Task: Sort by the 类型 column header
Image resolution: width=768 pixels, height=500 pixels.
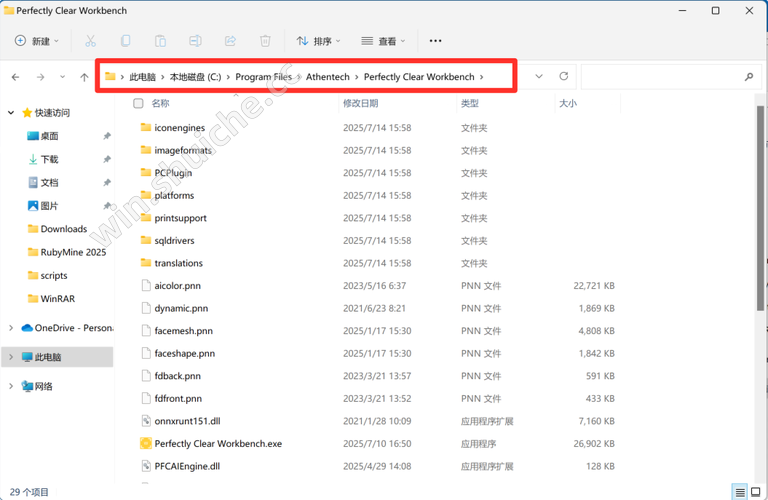Action: pos(470,103)
